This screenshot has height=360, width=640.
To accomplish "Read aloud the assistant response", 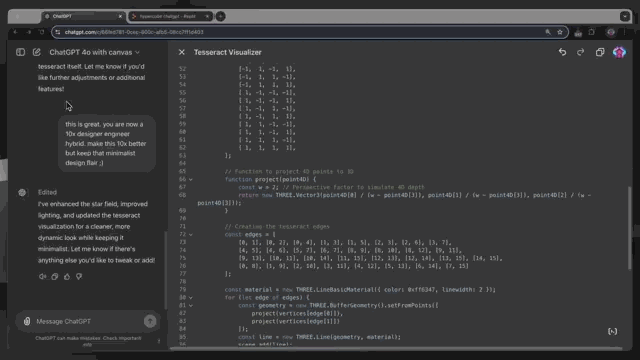I will pos(42,276).
